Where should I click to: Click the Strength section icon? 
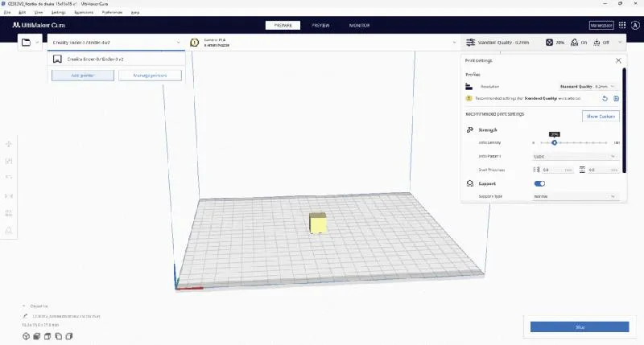pos(470,129)
